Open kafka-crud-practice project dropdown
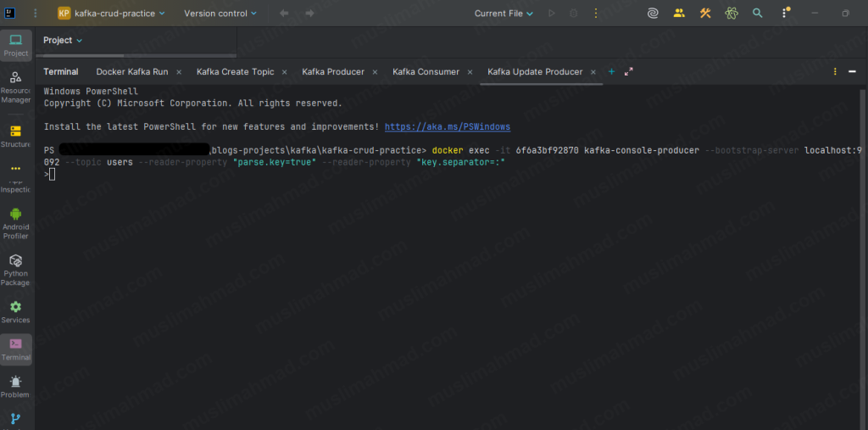Image resolution: width=868 pixels, height=430 pixels. coord(111,14)
